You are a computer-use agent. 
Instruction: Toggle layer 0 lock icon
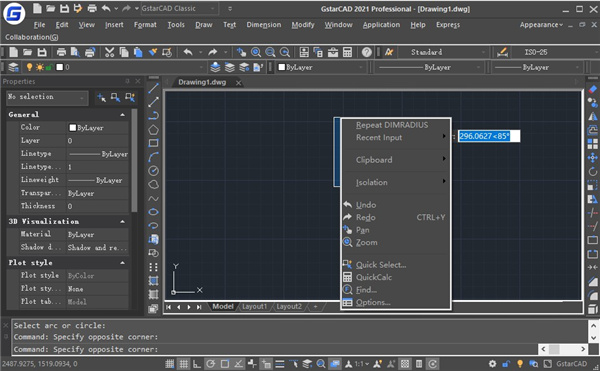click(x=49, y=68)
